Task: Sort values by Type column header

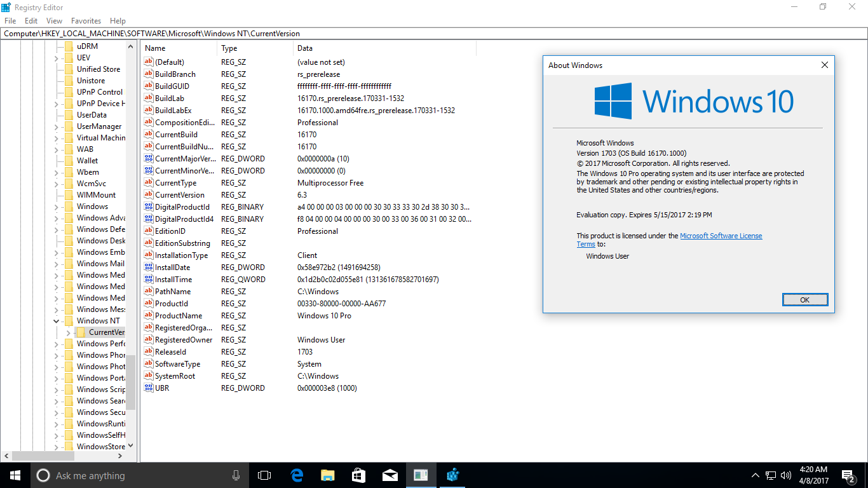Action: click(255, 48)
